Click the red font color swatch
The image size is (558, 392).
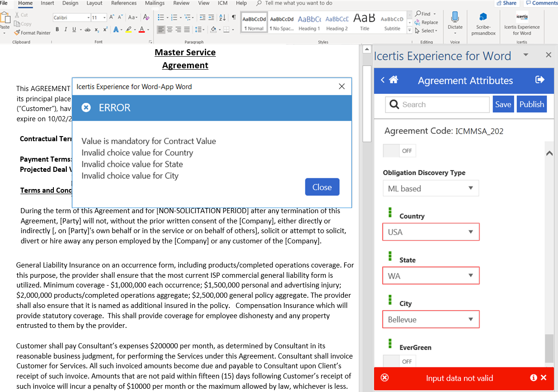142,30
